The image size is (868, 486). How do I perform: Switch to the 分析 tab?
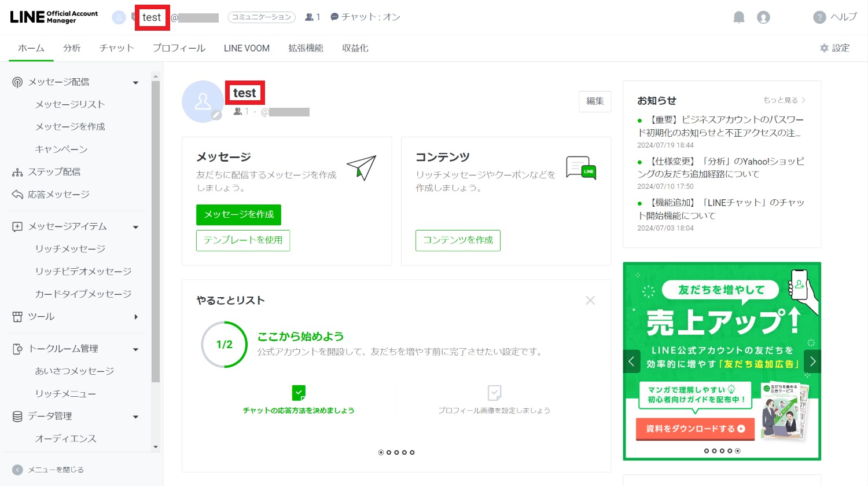pyautogui.click(x=72, y=48)
